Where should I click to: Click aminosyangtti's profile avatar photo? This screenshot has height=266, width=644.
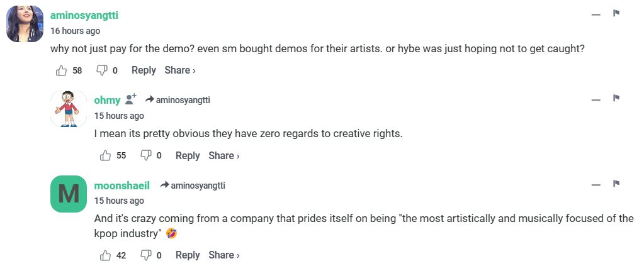click(25, 24)
